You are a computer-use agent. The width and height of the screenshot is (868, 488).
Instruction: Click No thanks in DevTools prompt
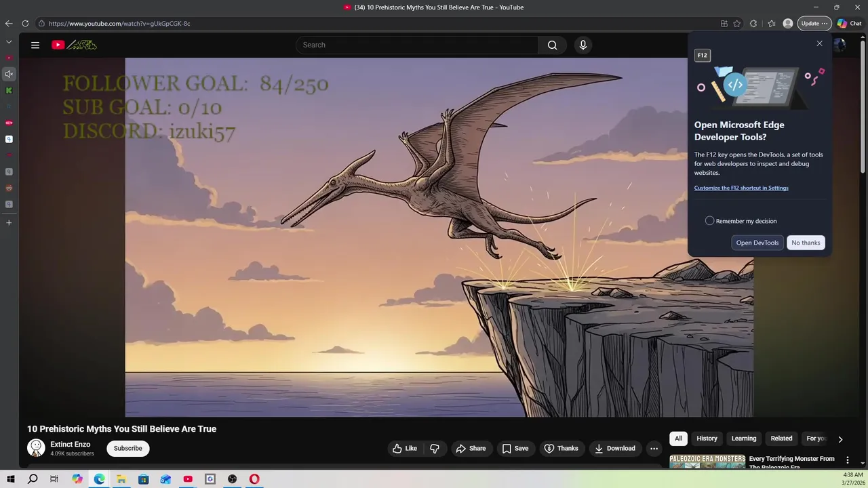click(x=806, y=243)
